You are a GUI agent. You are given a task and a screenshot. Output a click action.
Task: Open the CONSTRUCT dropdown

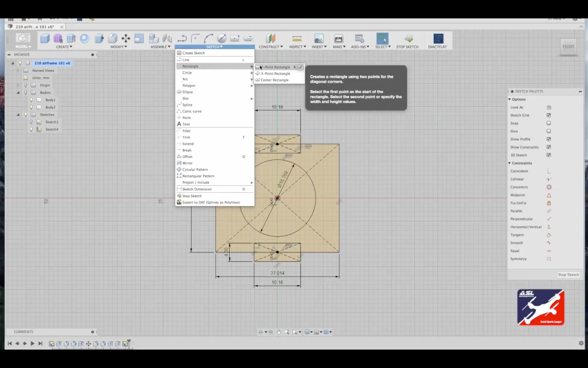pyautogui.click(x=271, y=47)
